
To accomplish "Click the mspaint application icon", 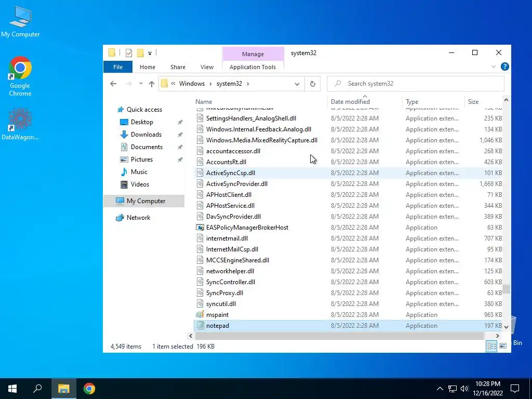I will 200,314.
